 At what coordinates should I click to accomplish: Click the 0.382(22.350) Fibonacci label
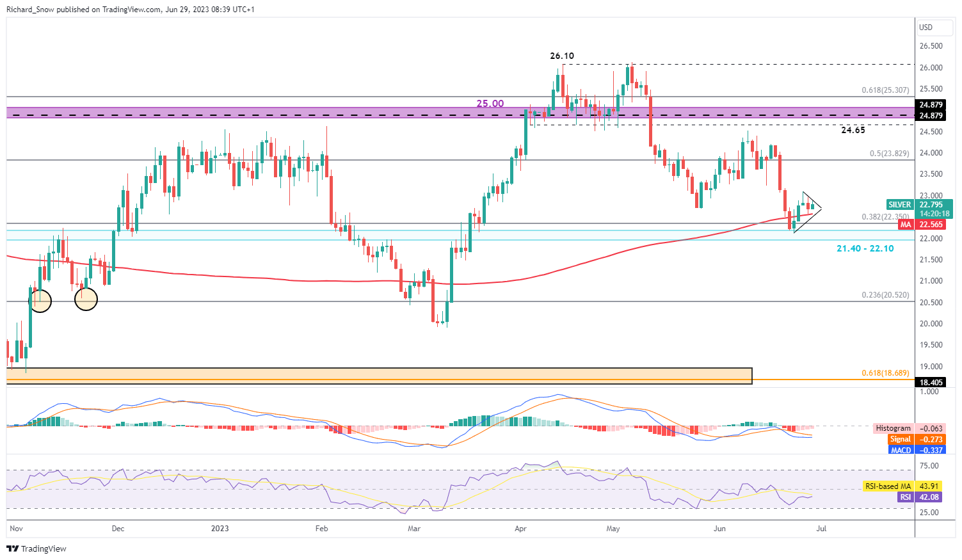885,217
